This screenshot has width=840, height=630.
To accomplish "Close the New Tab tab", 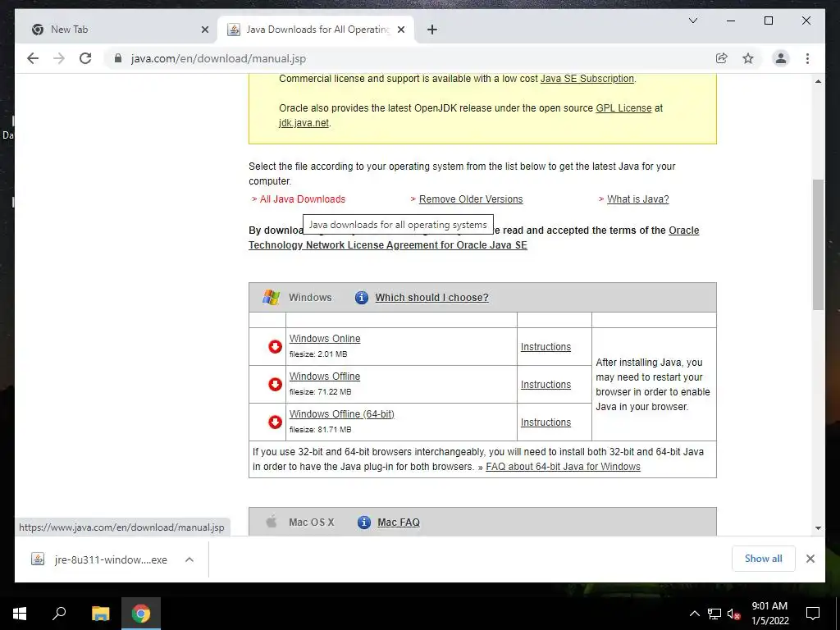I will 204,30.
